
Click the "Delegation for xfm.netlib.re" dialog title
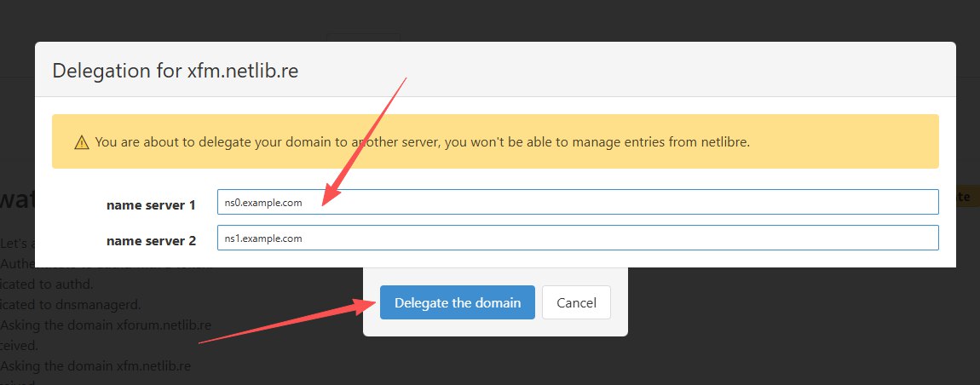[x=175, y=70]
